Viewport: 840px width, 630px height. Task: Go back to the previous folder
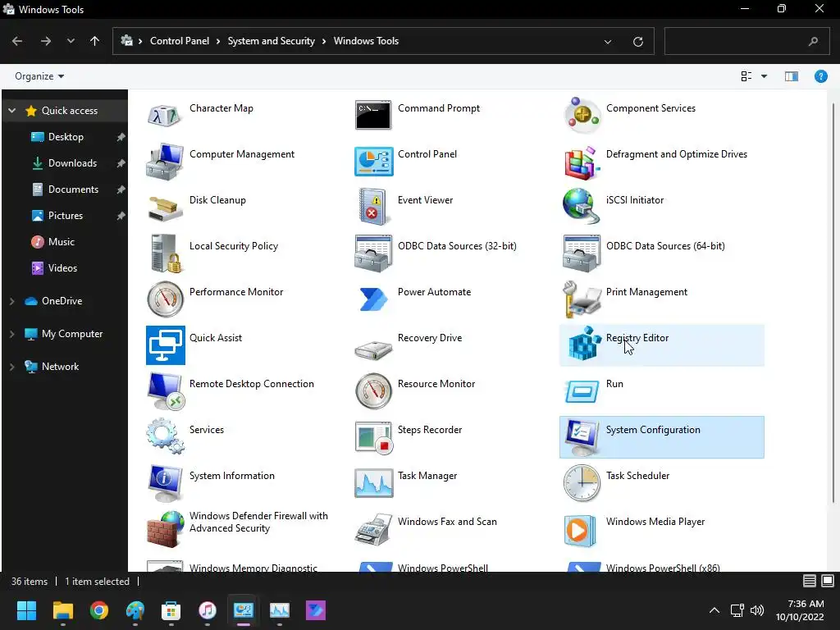17,41
